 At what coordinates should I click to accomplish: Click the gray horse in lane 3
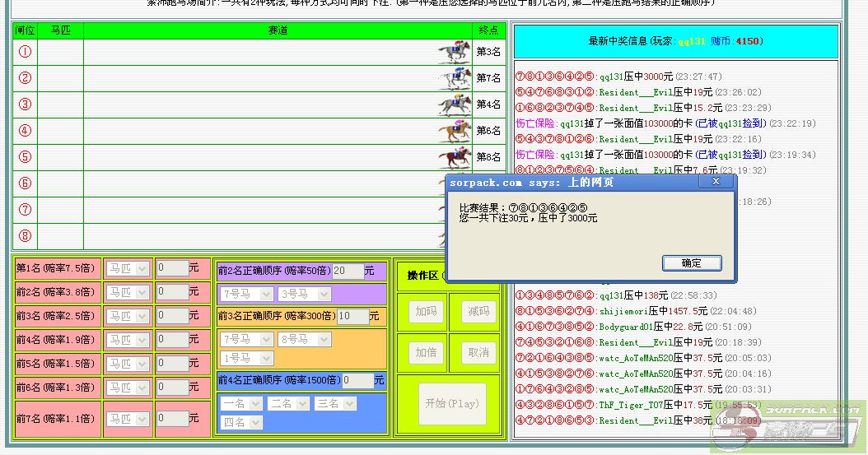(455, 104)
